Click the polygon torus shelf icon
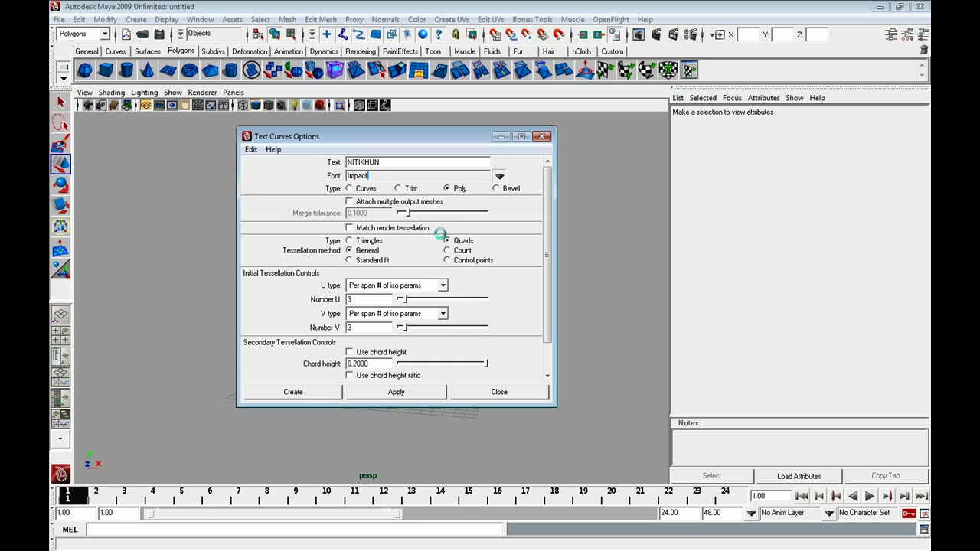980x551 pixels. click(x=189, y=70)
